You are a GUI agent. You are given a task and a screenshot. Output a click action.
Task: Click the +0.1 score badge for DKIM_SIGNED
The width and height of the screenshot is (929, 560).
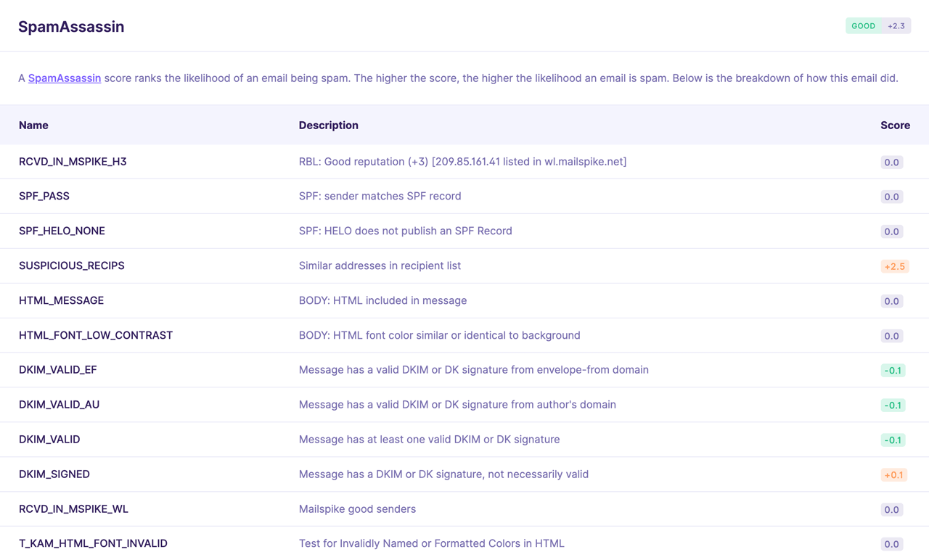(x=894, y=475)
